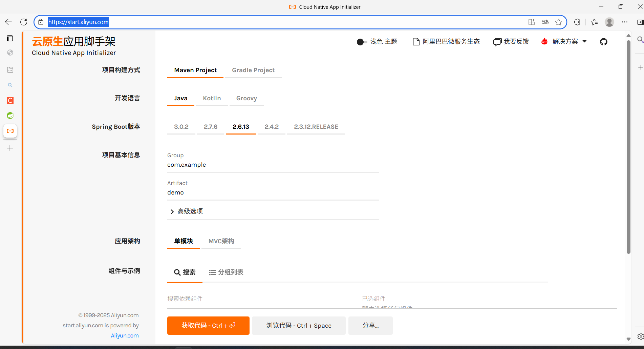This screenshot has width=644, height=349.
Task: Add this page to favorites with the star
Action: click(x=559, y=22)
